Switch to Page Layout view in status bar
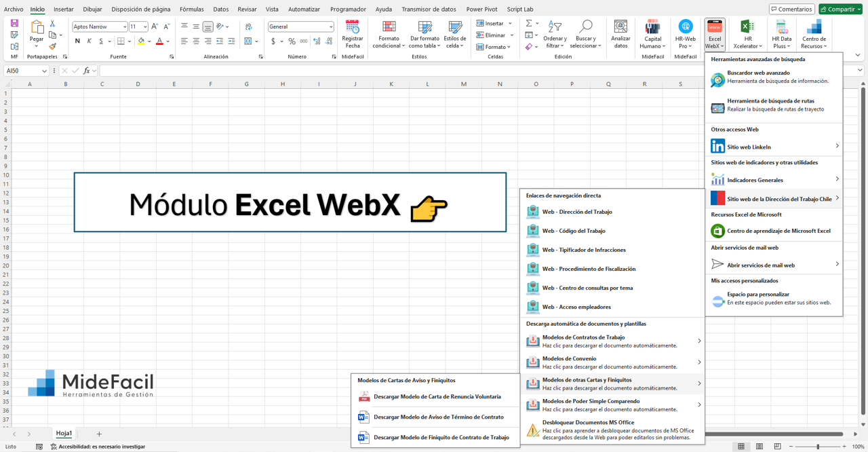This screenshot has width=868, height=452. (759, 447)
